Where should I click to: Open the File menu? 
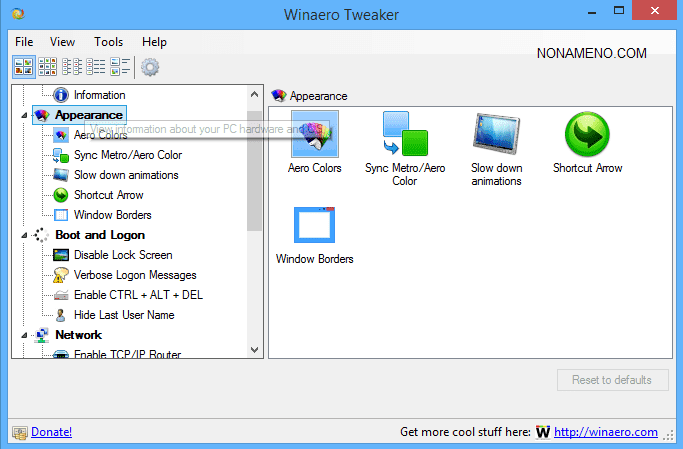tap(24, 42)
